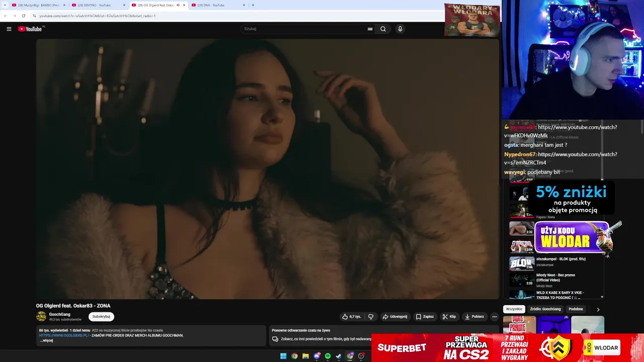Click the ZONA video player to pause
The image size is (644, 362).
[x=267, y=169]
